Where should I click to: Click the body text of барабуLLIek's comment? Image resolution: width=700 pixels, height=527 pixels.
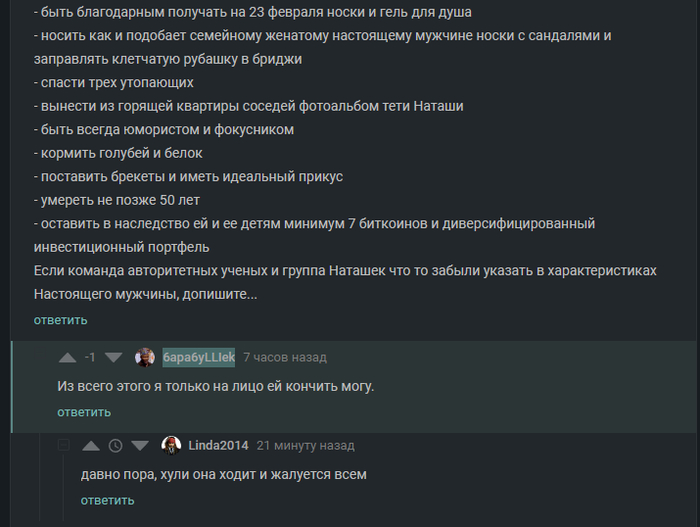215,386
